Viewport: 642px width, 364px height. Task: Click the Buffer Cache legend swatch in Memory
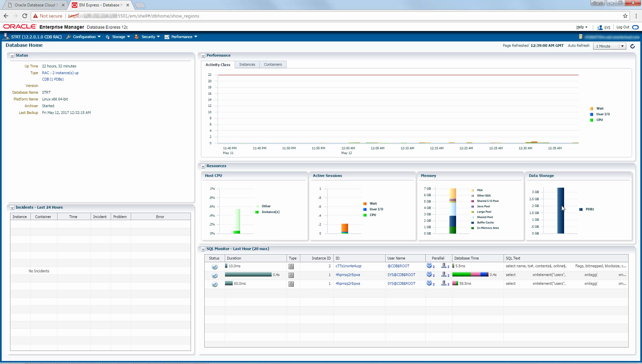[472, 223]
